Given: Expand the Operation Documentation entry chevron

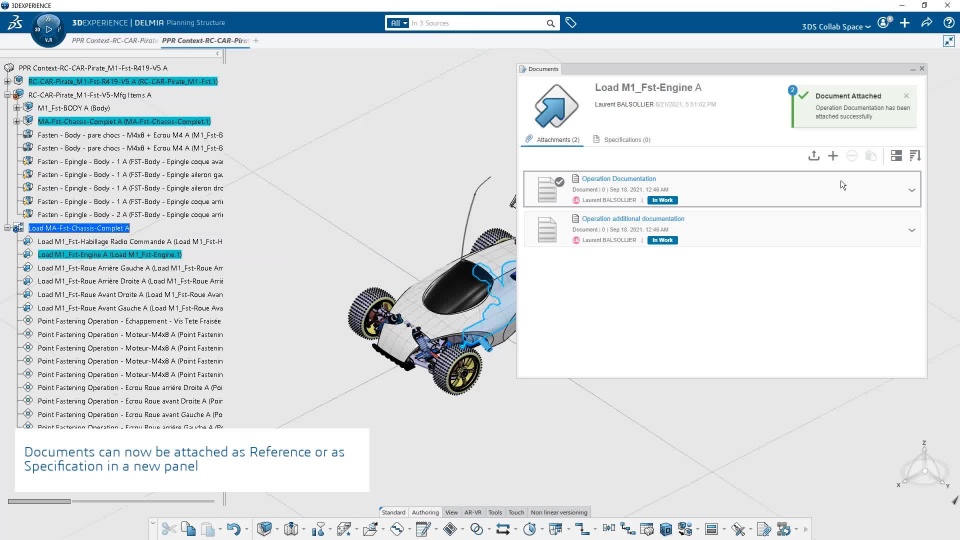Looking at the screenshot, I should point(912,190).
